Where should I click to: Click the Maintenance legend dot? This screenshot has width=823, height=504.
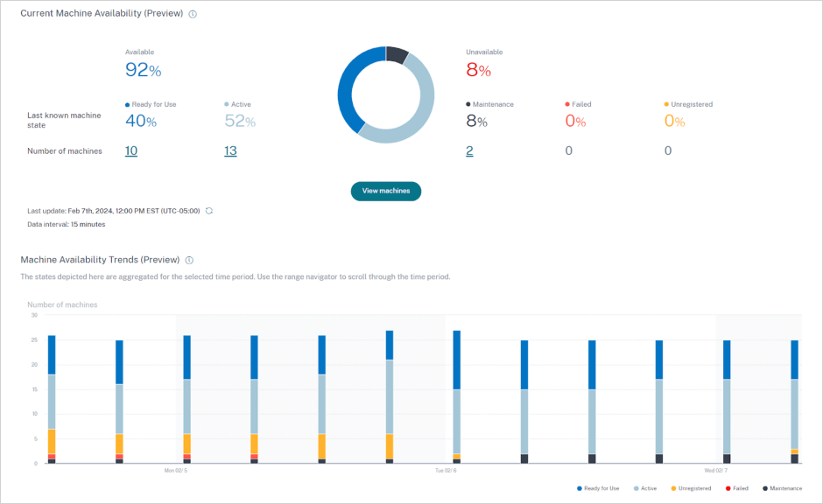pyautogui.click(x=467, y=104)
